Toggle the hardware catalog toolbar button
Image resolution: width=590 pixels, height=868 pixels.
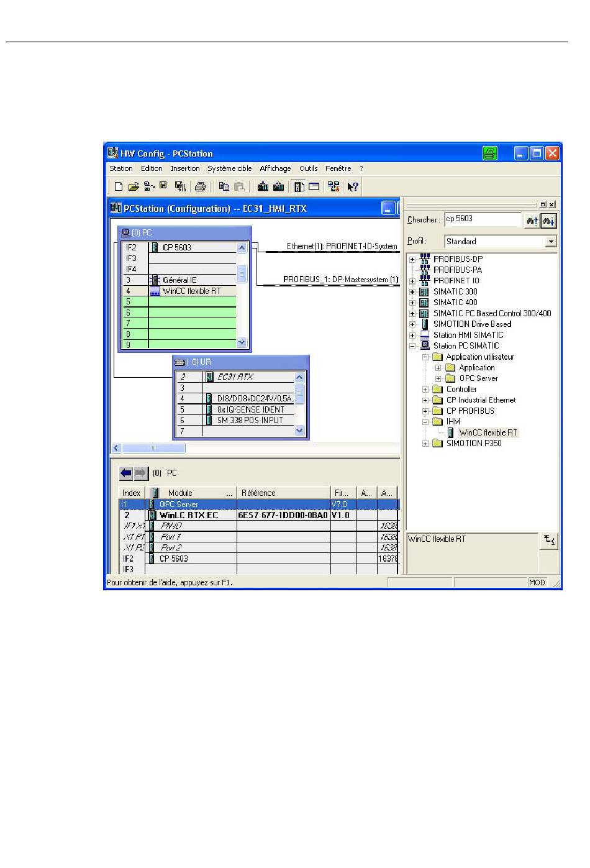point(299,186)
